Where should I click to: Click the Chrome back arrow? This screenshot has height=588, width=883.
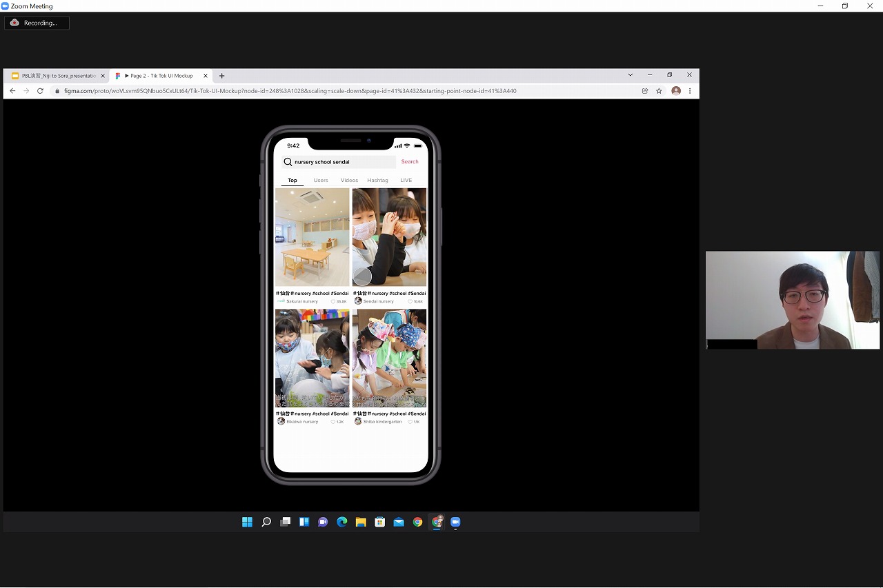(12, 91)
